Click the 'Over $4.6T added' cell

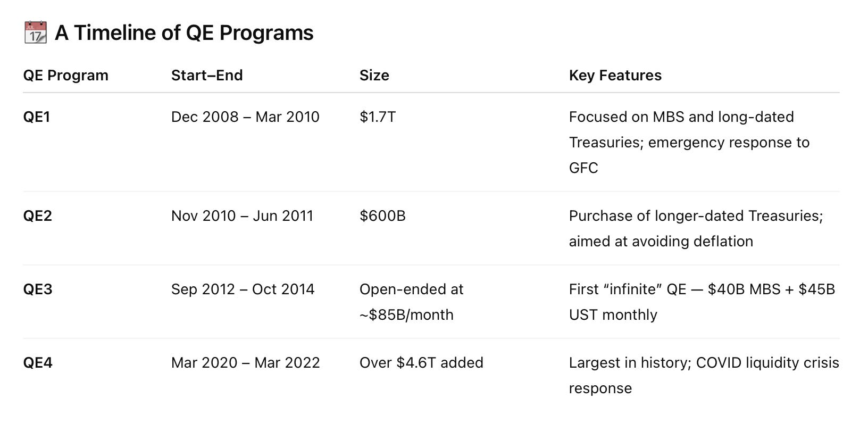421,363
